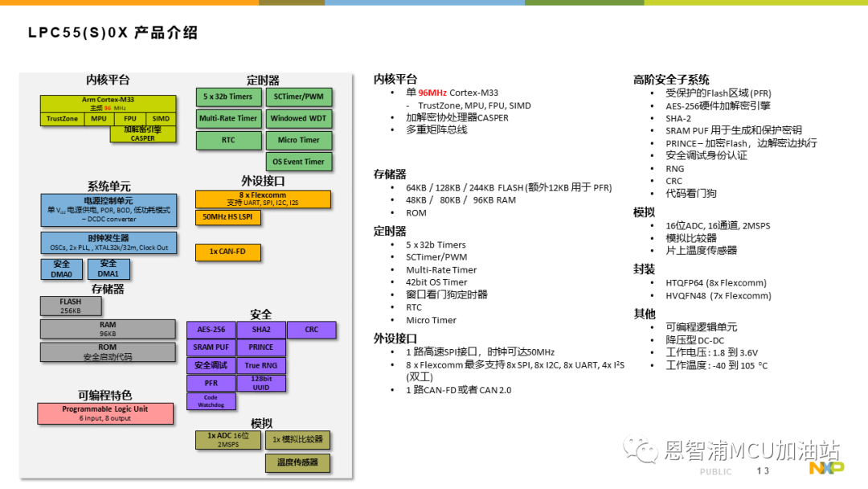The height and width of the screenshot is (489, 868).
Task: Click the olive block below the comparator
Action: [x=298, y=463]
